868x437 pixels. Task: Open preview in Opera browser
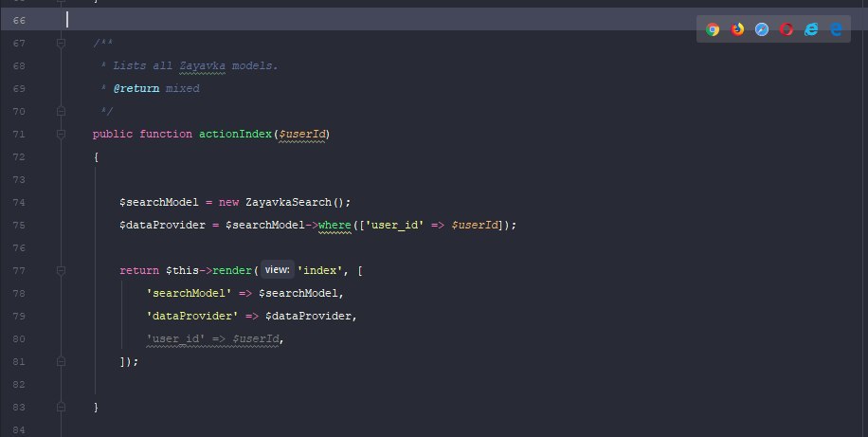[787, 29]
